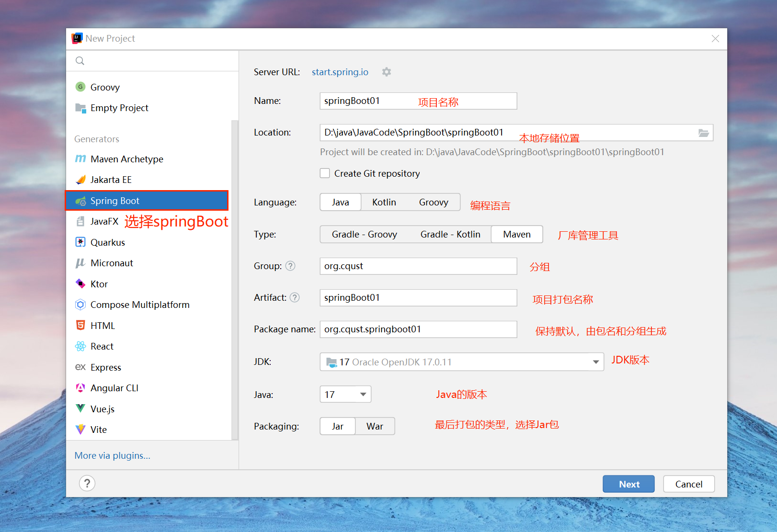Click the Vite icon

click(x=80, y=430)
